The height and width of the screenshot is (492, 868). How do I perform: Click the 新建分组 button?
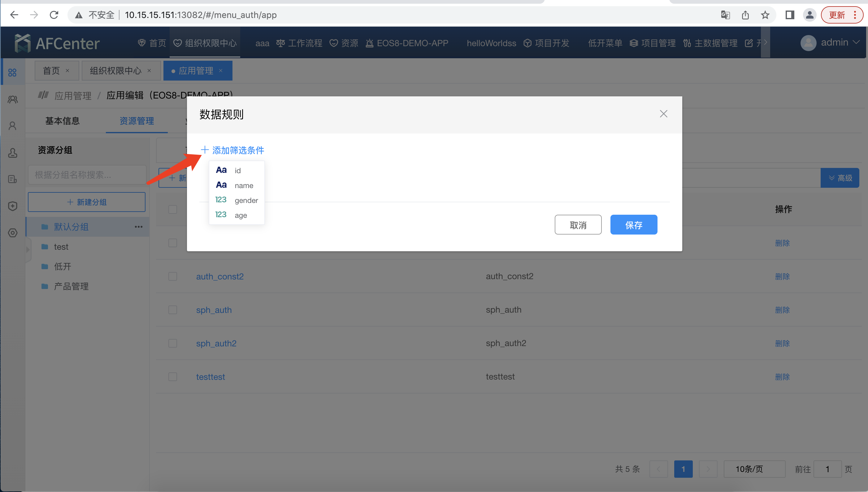(86, 202)
